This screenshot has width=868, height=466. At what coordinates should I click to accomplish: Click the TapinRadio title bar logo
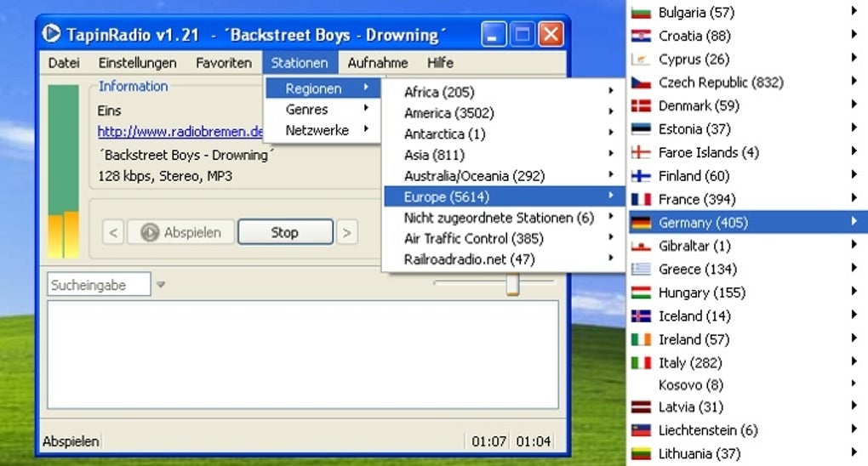[51, 34]
